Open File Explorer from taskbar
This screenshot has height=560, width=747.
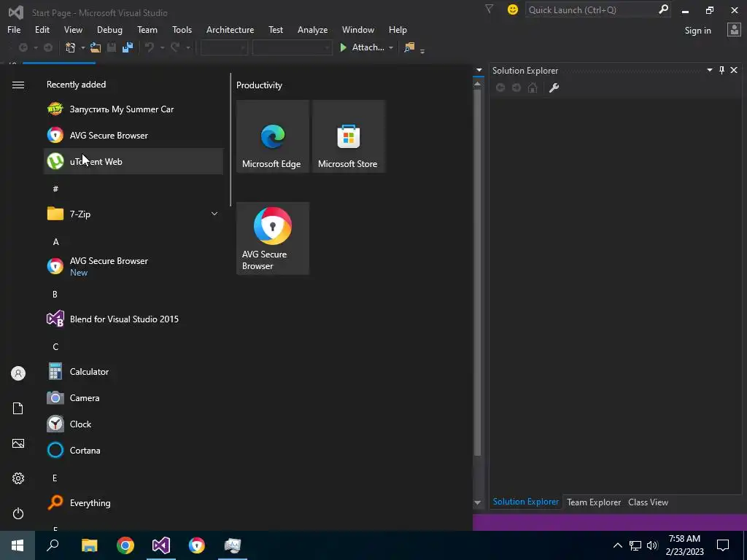pos(89,545)
